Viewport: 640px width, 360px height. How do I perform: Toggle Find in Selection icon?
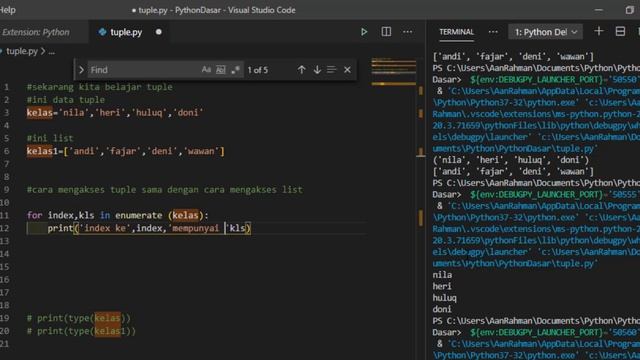[331, 70]
